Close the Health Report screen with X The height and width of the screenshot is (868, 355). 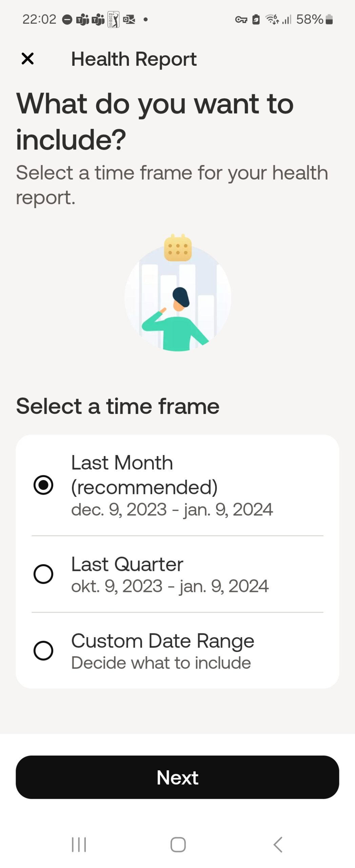point(27,59)
